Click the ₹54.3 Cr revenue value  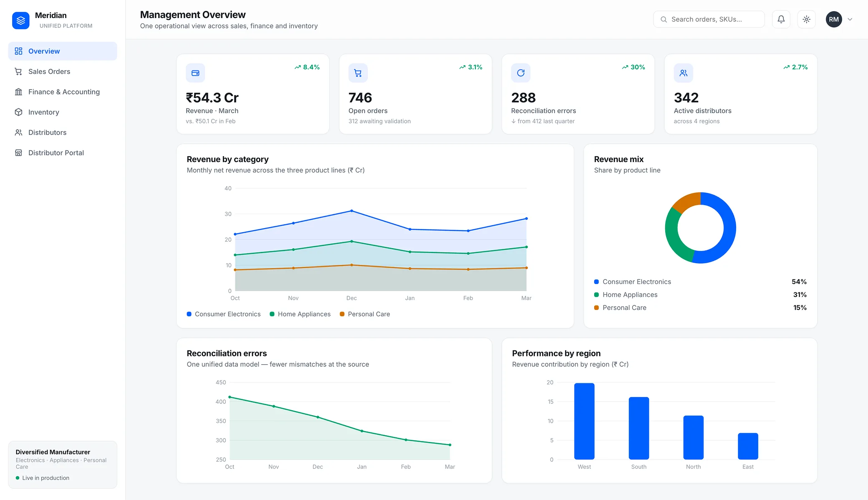tap(212, 98)
